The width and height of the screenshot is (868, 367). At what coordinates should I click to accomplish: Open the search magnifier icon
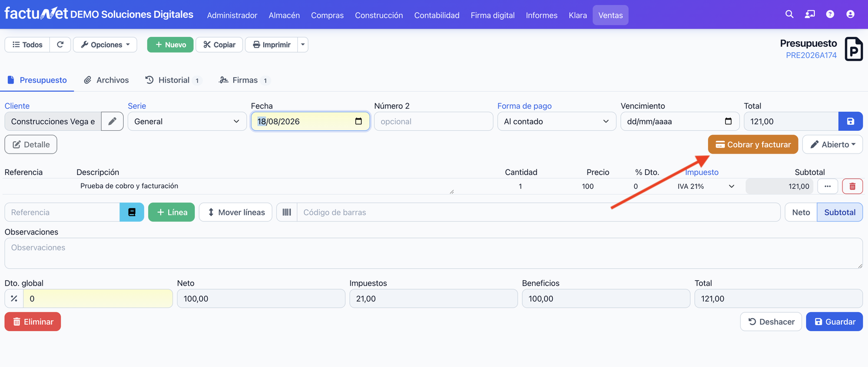coord(789,14)
